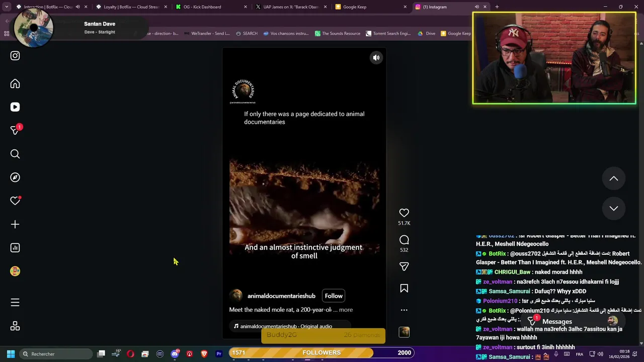Image resolution: width=644 pixels, height=362 pixels.
Task: Open the Reels section in the sidebar
Action: (x=15, y=107)
